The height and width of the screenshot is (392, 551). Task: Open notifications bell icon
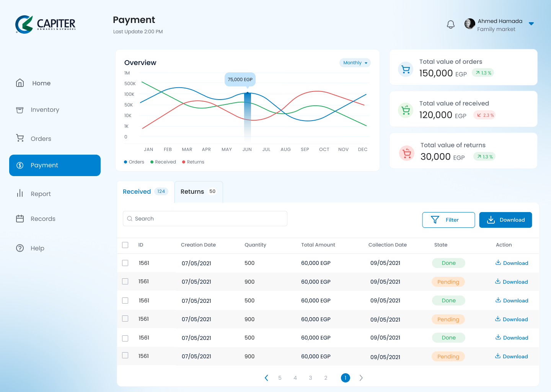(451, 24)
